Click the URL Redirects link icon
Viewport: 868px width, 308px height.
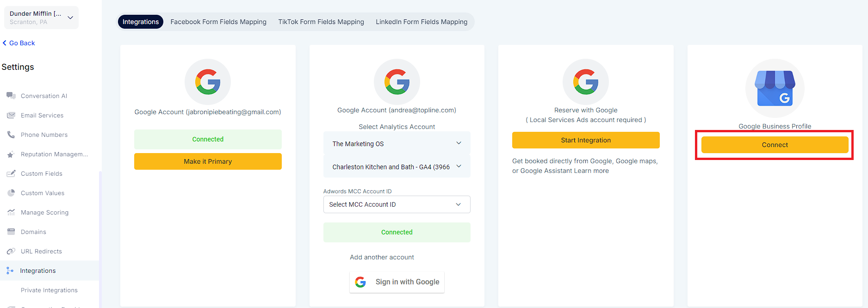pos(11,251)
